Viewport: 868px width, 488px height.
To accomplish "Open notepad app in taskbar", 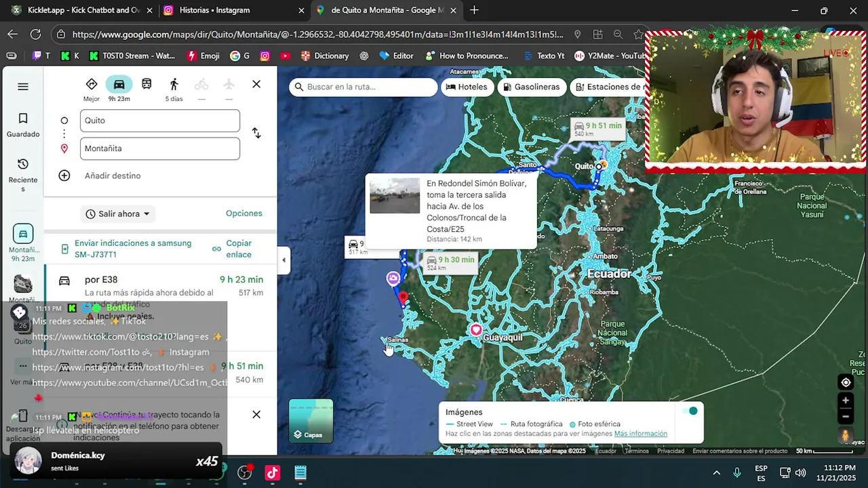I will click(x=300, y=472).
